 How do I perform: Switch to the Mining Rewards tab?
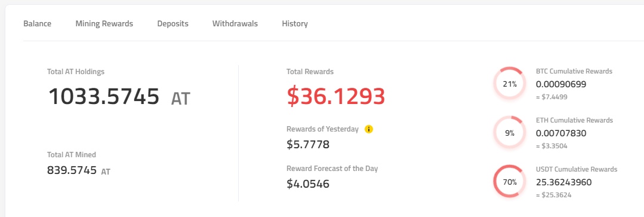(x=104, y=23)
